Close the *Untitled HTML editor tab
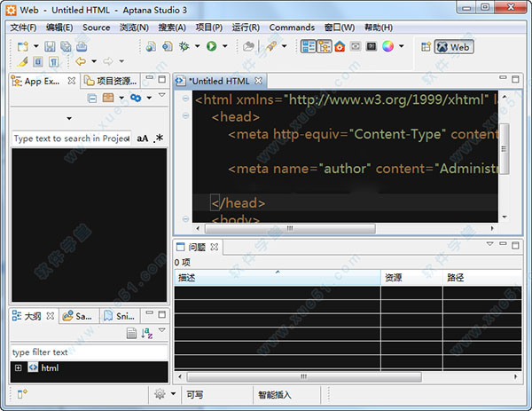This screenshot has height=411, width=532. tap(259, 81)
